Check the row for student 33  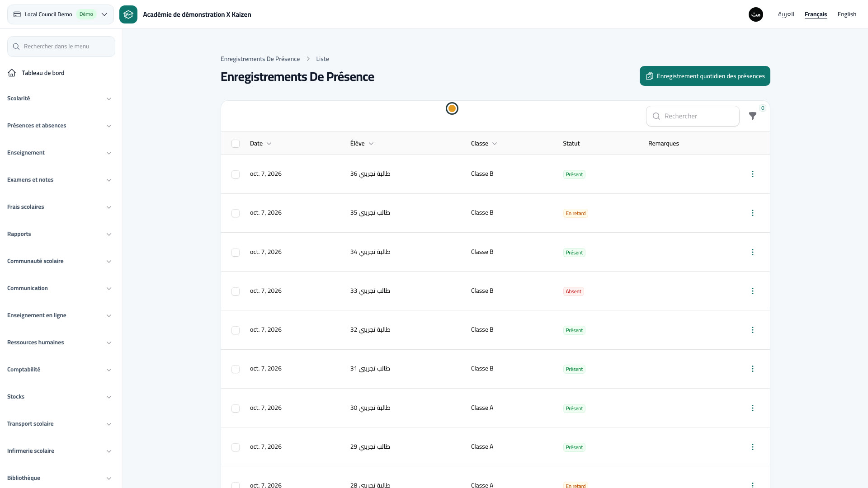coord(236,291)
